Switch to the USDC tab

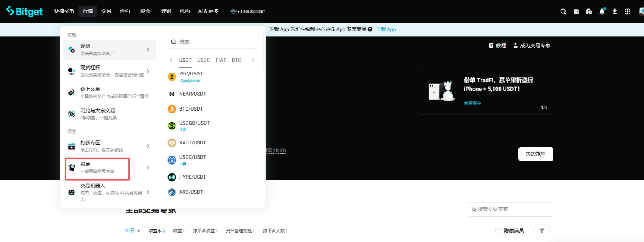[x=204, y=60]
